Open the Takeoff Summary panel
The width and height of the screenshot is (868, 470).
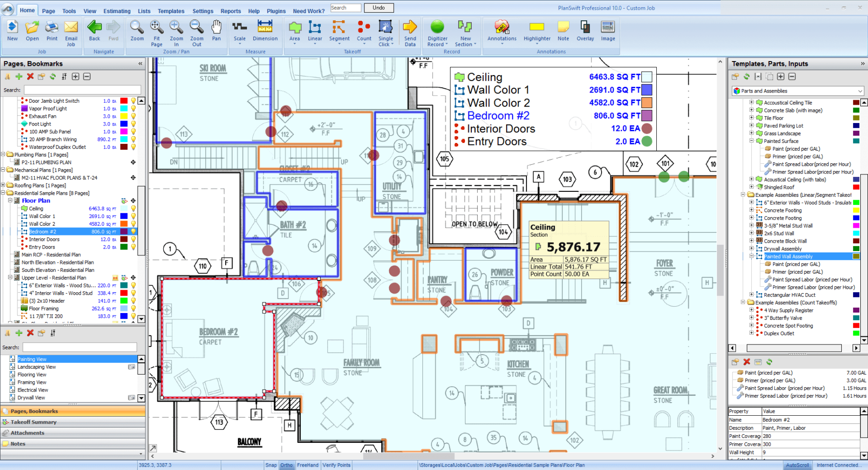[34, 422]
